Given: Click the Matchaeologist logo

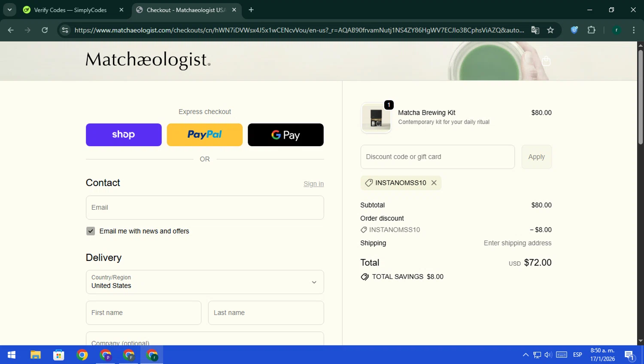Looking at the screenshot, I should (x=148, y=60).
